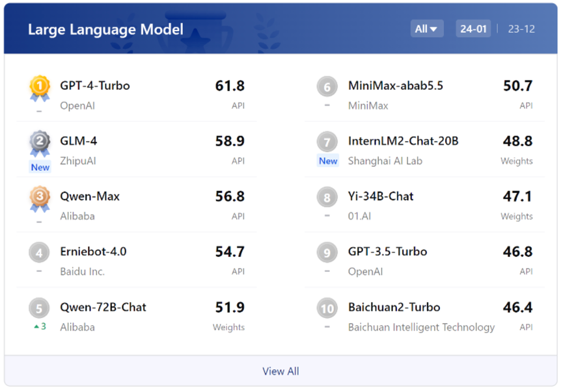Viewport: 563px width, 392px height.
Task: Open the GLM-4 model entry
Action: tap(137, 150)
